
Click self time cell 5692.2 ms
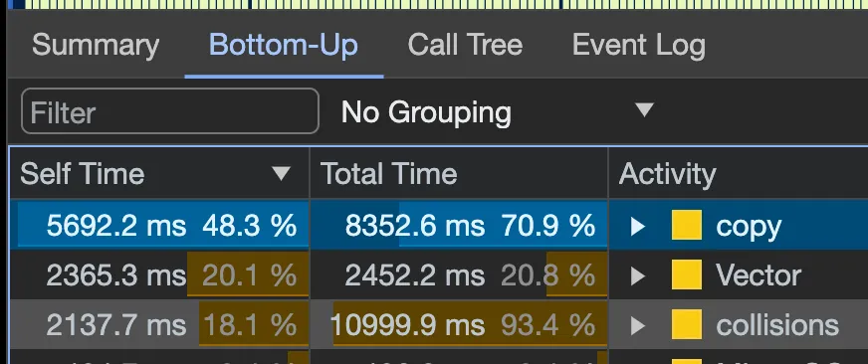click(159, 226)
